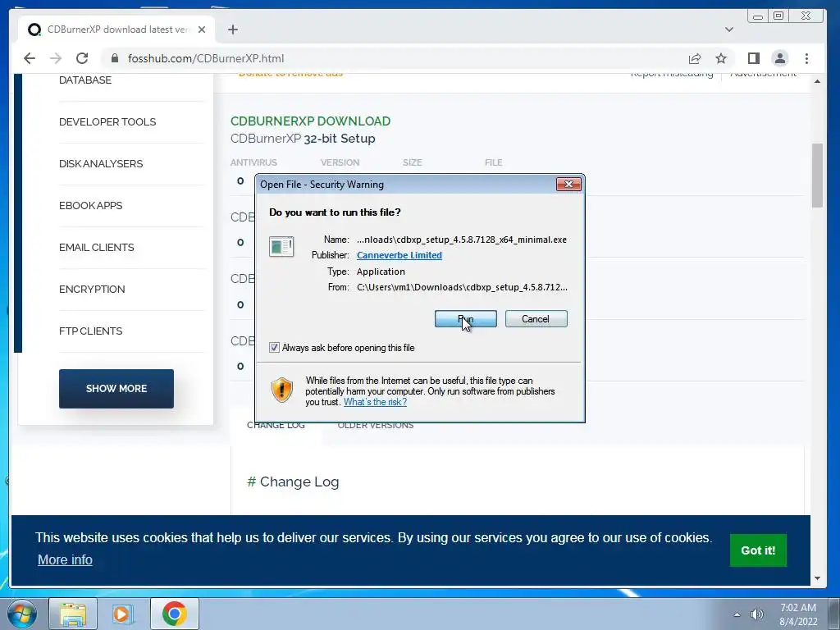The height and width of the screenshot is (630, 840).
Task: Share this page via share icon
Action: click(x=695, y=58)
